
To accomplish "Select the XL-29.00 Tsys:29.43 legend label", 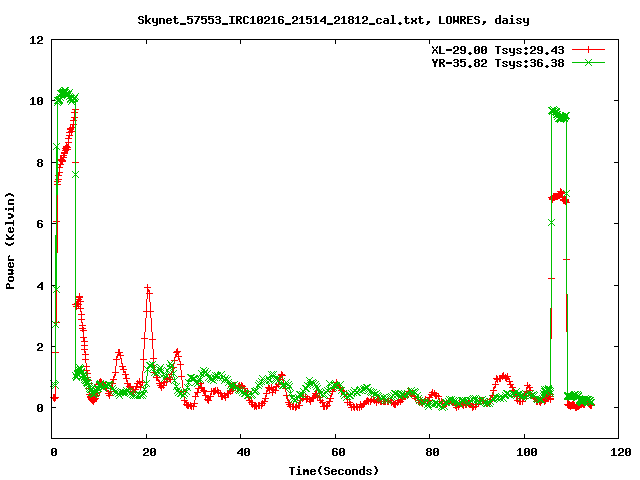I will [498, 50].
